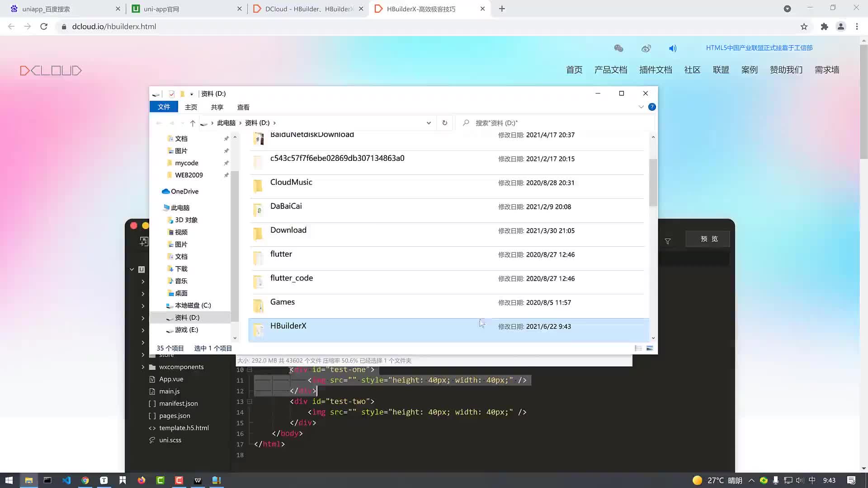Viewport: 868px width, 488px height.
Task: Open the green Camtasia taskbar icon
Action: (x=160, y=480)
